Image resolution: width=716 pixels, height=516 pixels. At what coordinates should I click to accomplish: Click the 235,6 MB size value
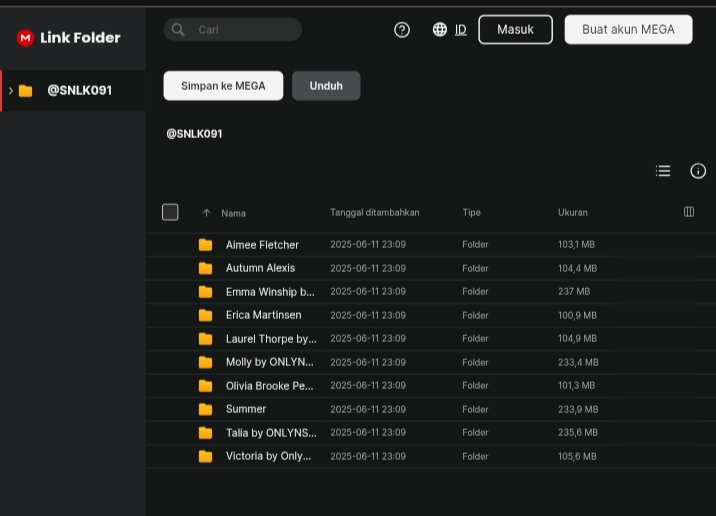pyautogui.click(x=578, y=432)
